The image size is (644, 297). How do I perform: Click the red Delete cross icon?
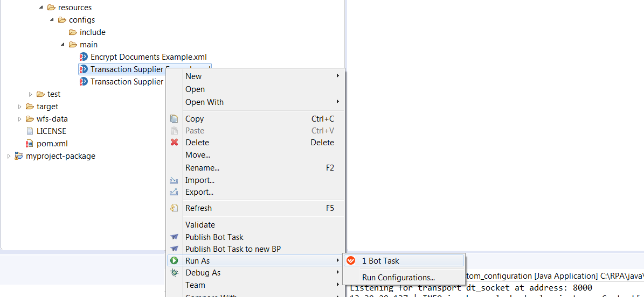174,143
